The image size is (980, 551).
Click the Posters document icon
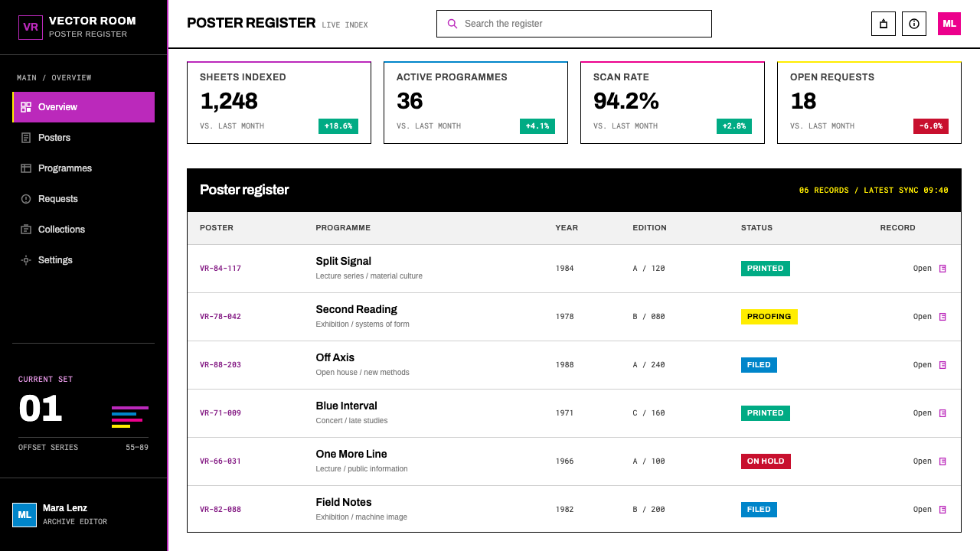click(x=26, y=138)
